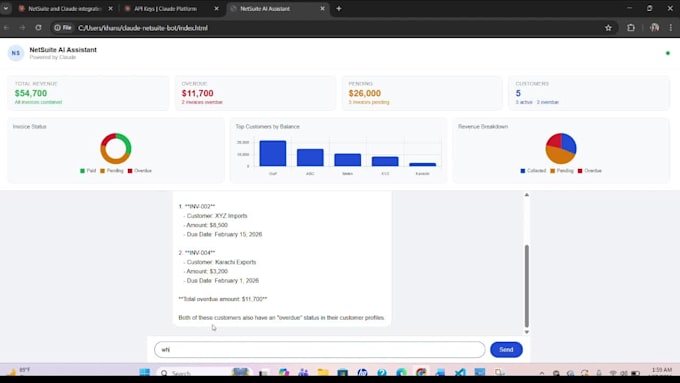The width and height of the screenshot is (680, 383).
Task: Click the Karachi bar in Top Customers chart
Action: pos(422,164)
